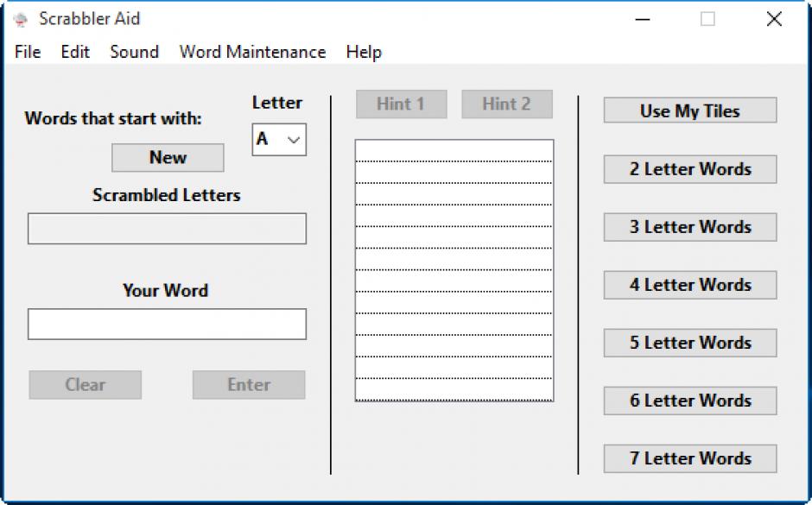Expand the Letter dropdown showing A
This screenshot has height=505, width=812.
pyautogui.click(x=279, y=139)
